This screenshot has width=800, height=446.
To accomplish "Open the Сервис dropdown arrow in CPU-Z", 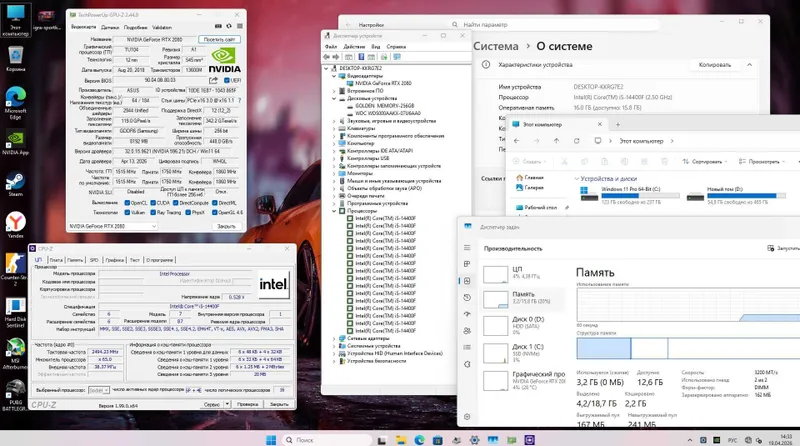I will point(227,404).
